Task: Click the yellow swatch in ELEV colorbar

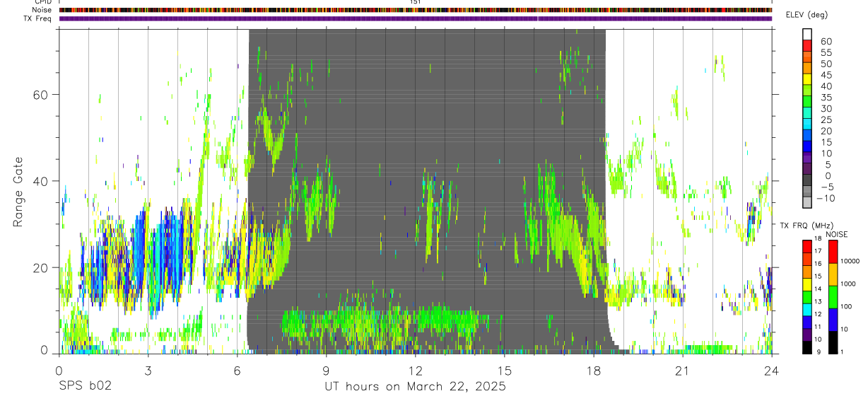Action: 807,78
